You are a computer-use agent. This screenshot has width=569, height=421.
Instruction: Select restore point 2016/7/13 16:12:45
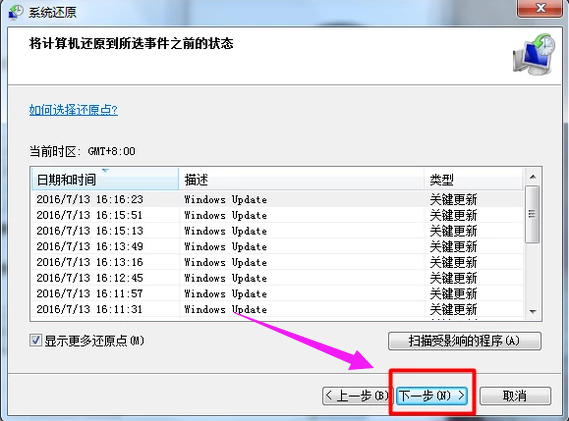(x=278, y=278)
